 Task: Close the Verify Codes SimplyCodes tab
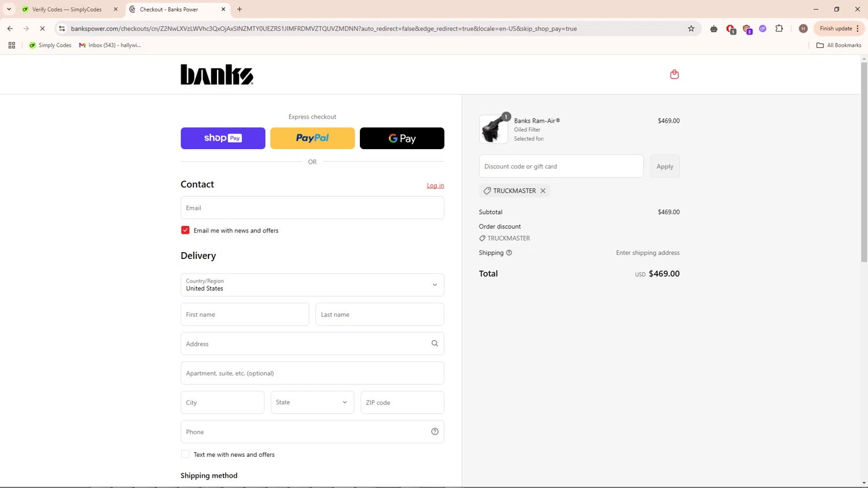tap(116, 9)
